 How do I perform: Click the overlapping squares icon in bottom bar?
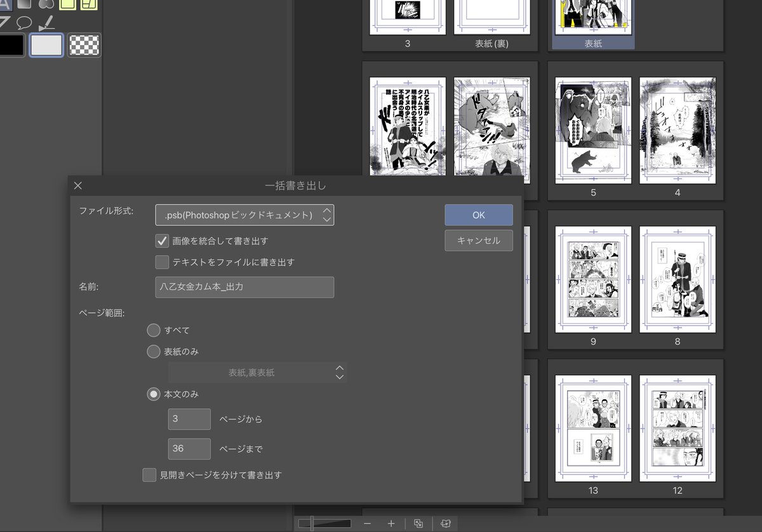(x=418, y=524)
